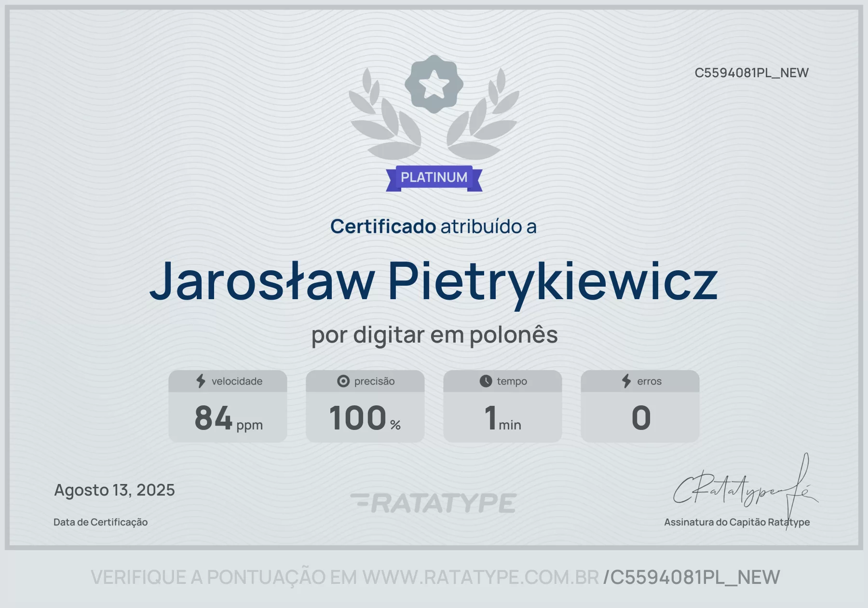Click the lightning bolt beside erros
This screenshot has height=608, width=868.
[626, 381]
